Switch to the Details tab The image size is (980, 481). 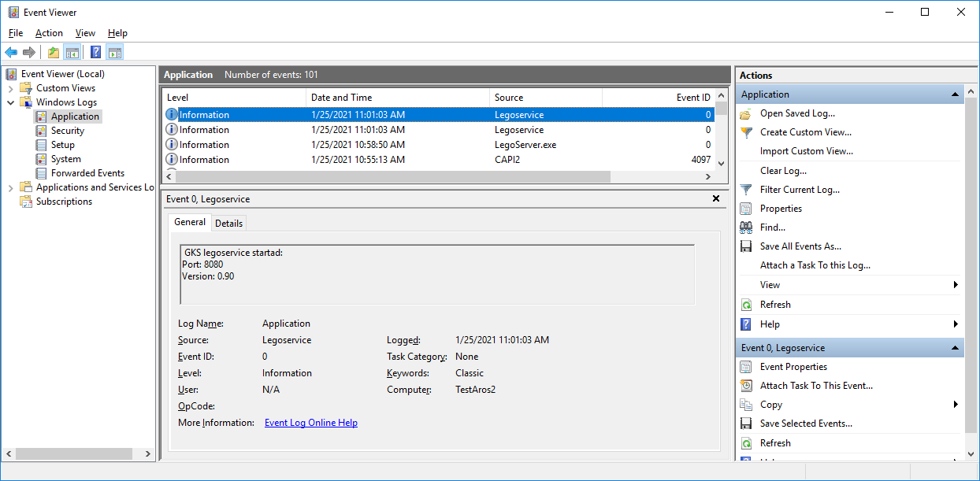click(229, 224)
